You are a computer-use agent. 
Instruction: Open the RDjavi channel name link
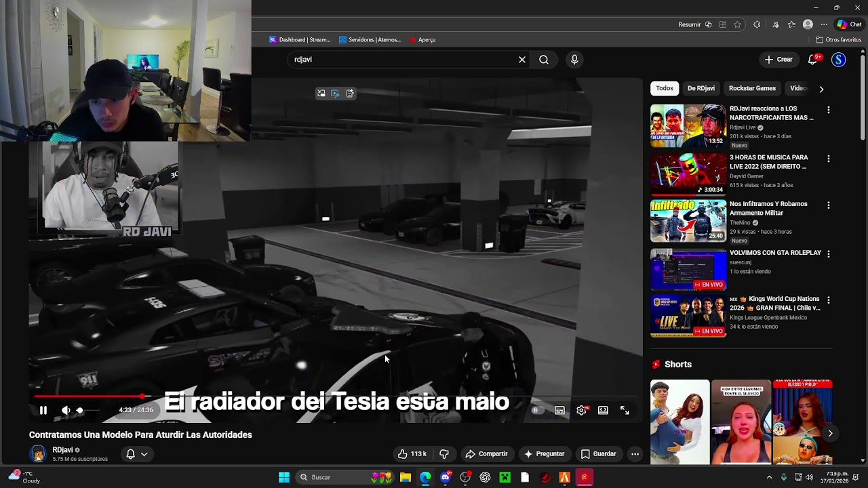[x=62, y=450]
